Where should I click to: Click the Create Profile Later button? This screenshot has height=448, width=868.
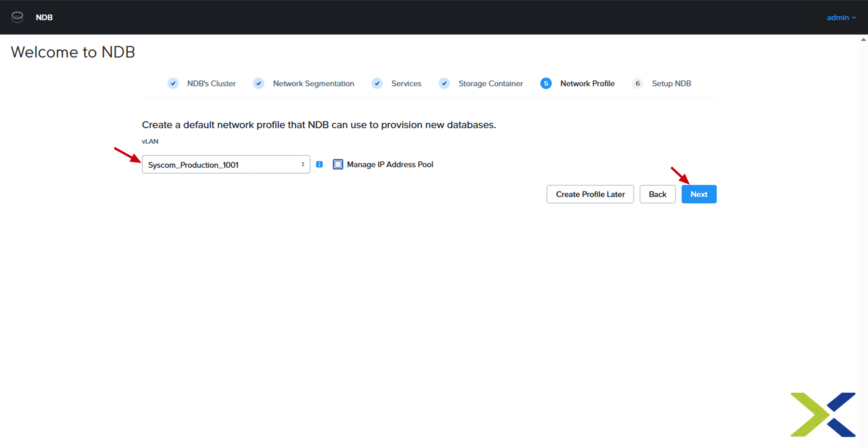click(x=590, y=194)
